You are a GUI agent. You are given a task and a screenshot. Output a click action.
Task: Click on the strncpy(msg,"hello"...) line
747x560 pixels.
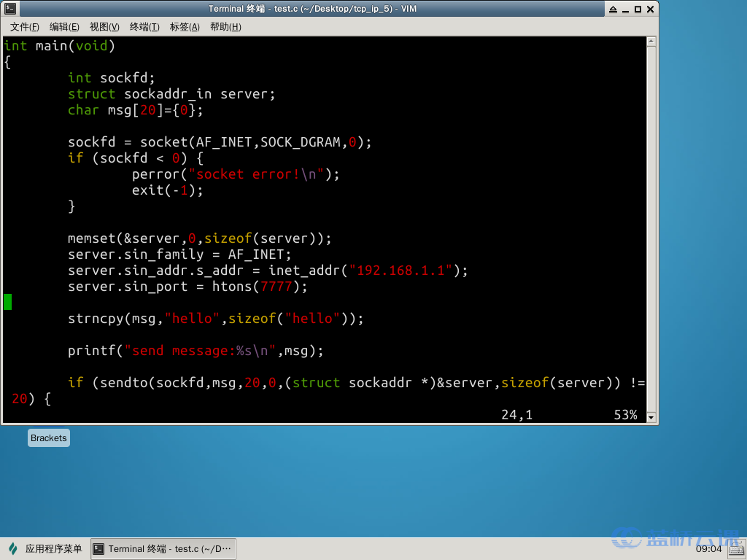pyautogui.click(x=215, y=318)
